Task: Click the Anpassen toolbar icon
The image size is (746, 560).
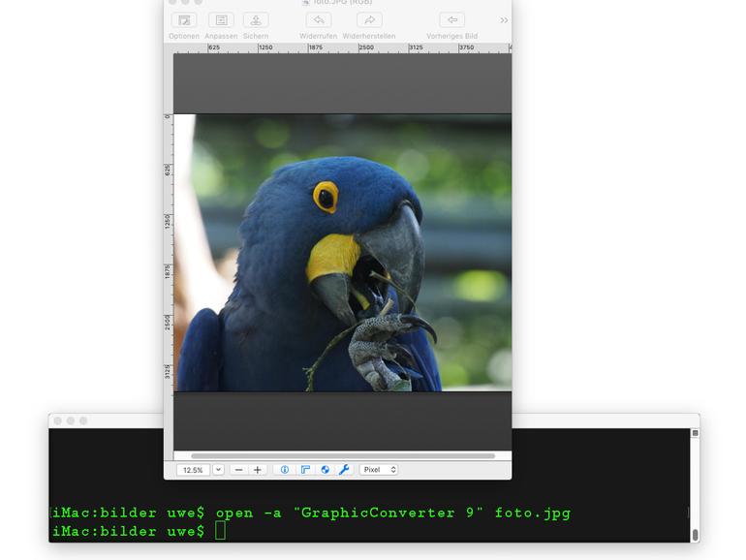Action: (x=221, y=20)
